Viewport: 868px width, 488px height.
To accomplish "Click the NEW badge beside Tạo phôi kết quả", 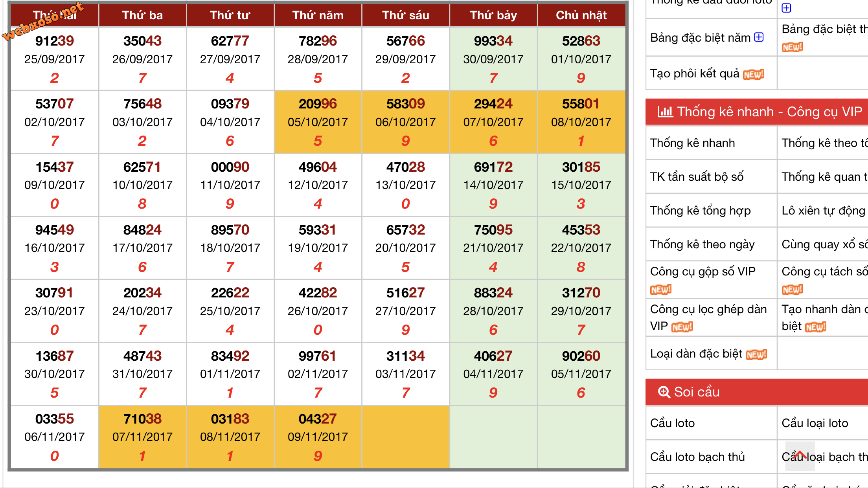I will pos(754,74).
